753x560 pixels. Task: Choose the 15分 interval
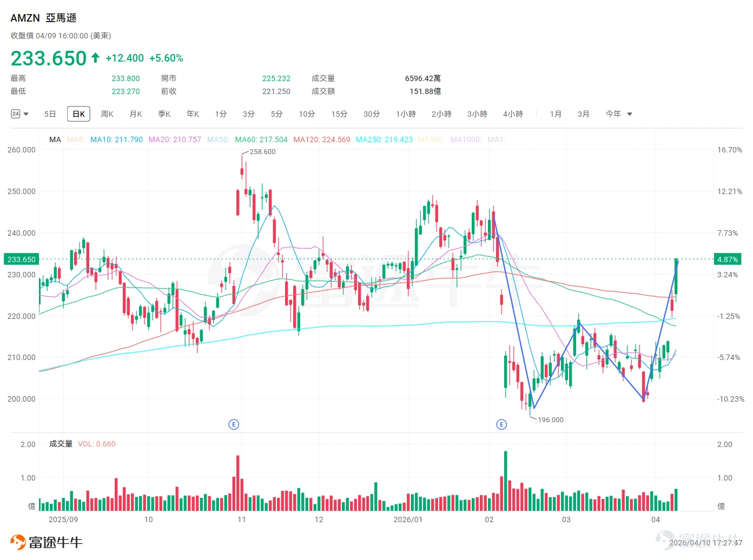point(340,114)
